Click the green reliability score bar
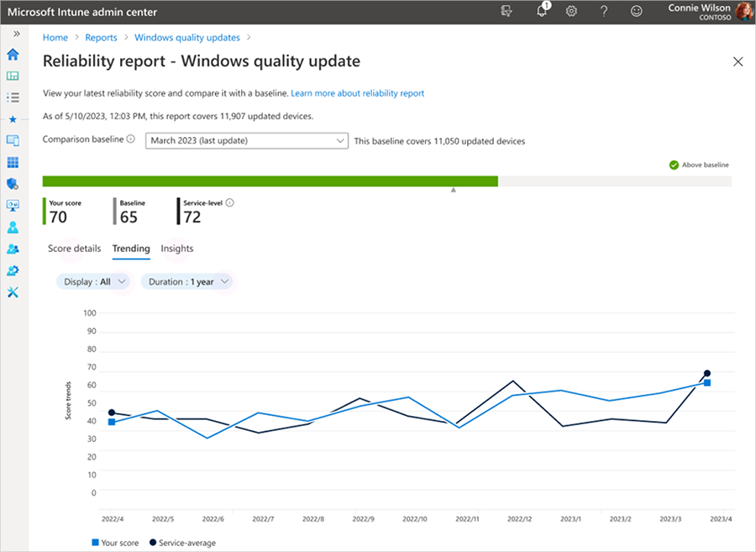Screen dimensions: 756x552 pos(270,181)
